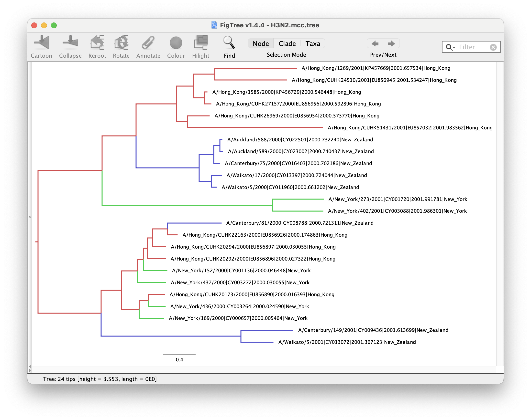Clear the filter field with X icon
This screenshot has height=420, width=531.
[493, 47]
